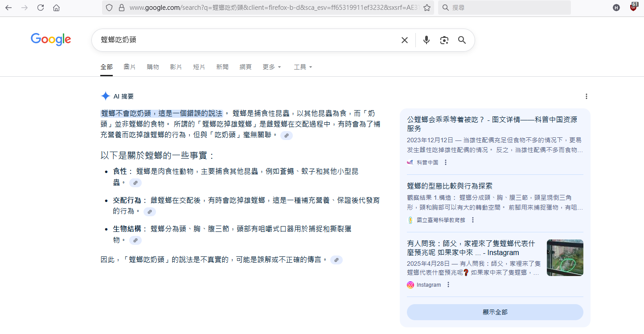Click the link chip after 毫無關聯
644x334 pixels.
point(287,135)
